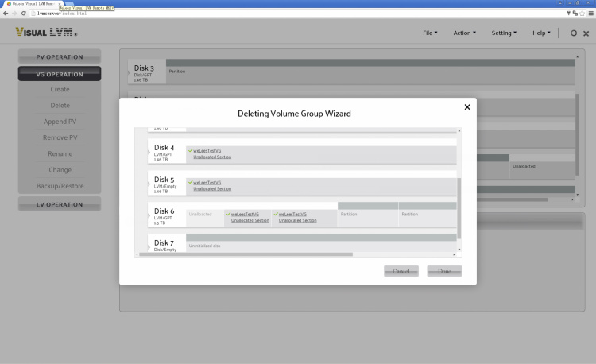Click the Visual LVM logo
The width and height of the screenshot is (596, 364).
pyautogui.click(x=46, y=33)
